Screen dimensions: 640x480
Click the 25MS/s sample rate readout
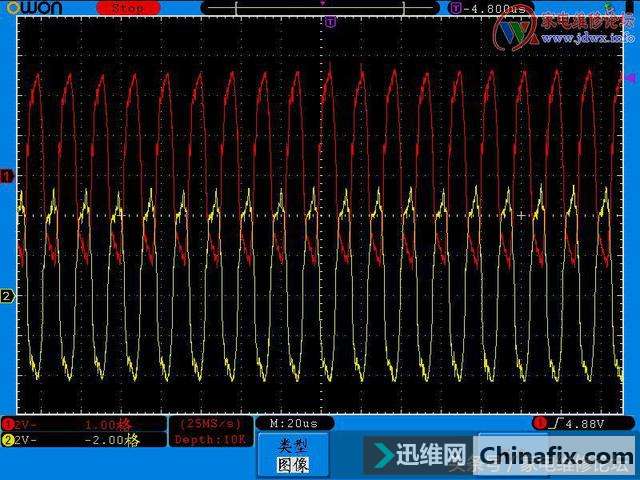pyautogui.click(x=208, y=424)
